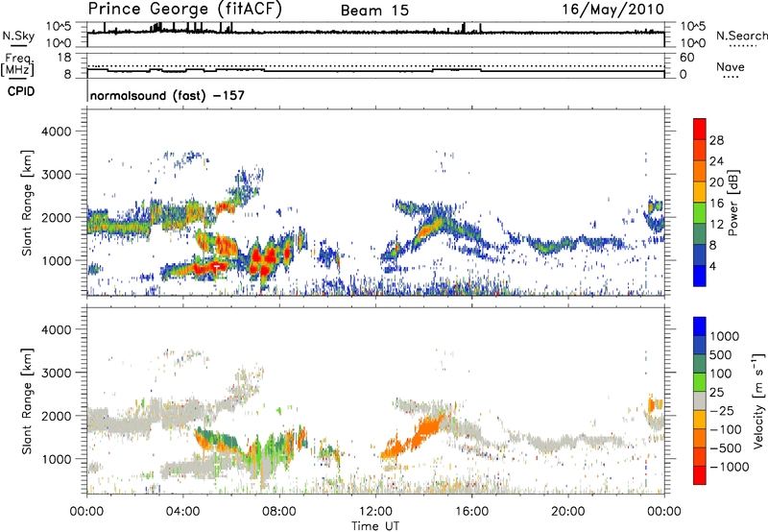768x532 pixels.
Task: Click the '04:00' time axis label
Action: click(x=183, y=512)
